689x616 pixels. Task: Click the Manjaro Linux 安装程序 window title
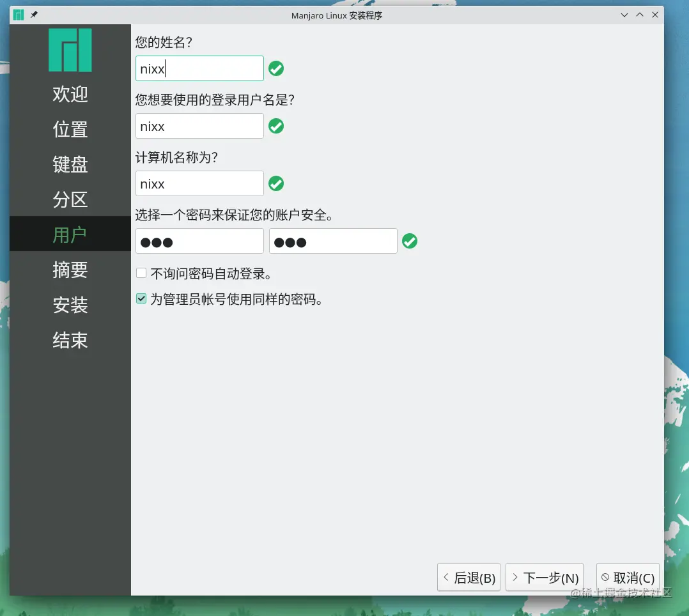click(x=337, y=15)
